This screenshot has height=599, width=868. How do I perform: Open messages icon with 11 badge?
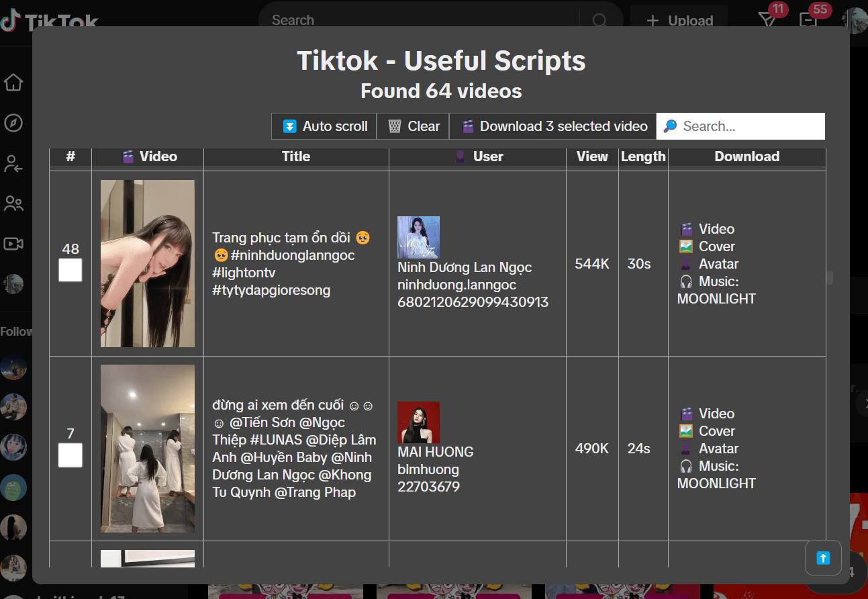tap(767, 20)
